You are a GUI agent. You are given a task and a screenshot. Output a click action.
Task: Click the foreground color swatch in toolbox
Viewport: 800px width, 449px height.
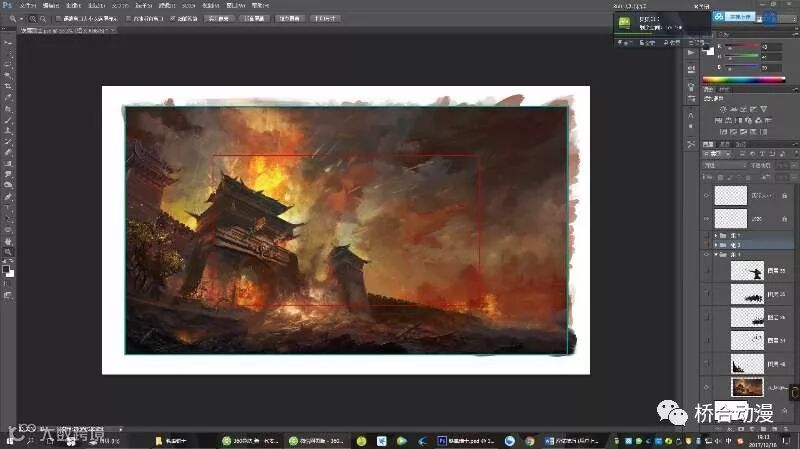coord(6,269)
